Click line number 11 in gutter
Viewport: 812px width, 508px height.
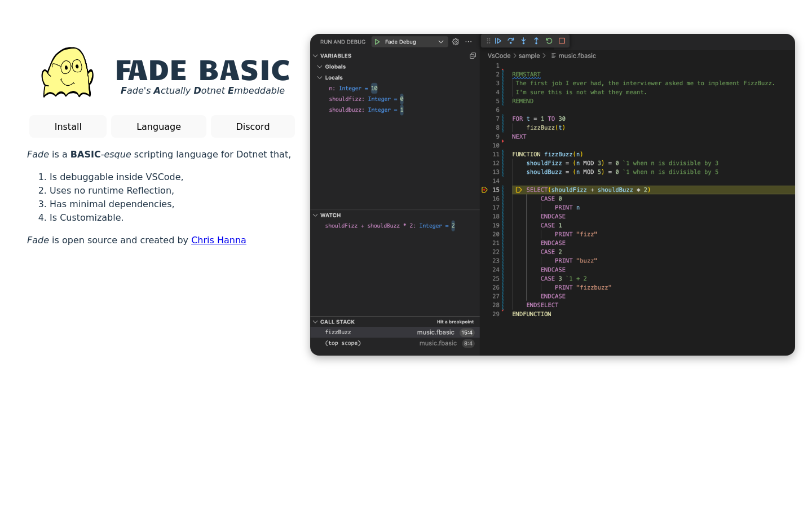tap(496, 154)
